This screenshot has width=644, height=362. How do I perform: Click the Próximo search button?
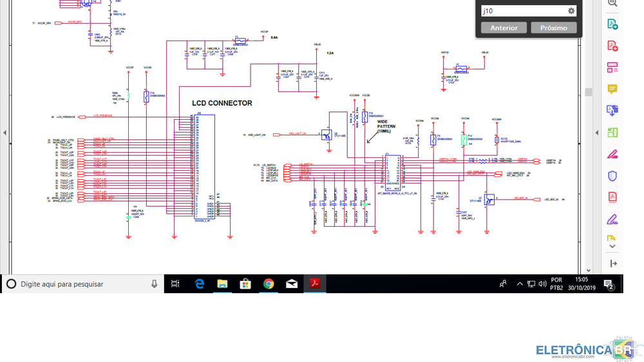pos(554,28)
